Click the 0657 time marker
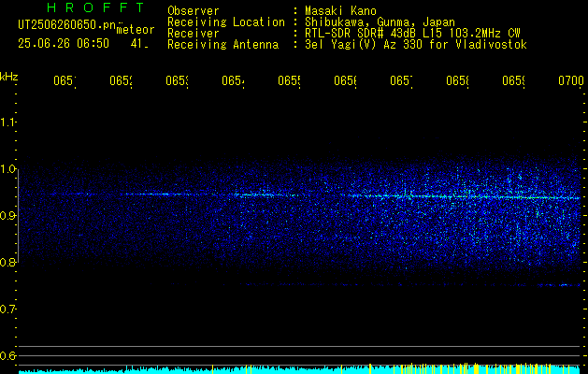The image size is (588, 374). click(x=401, y=80)
